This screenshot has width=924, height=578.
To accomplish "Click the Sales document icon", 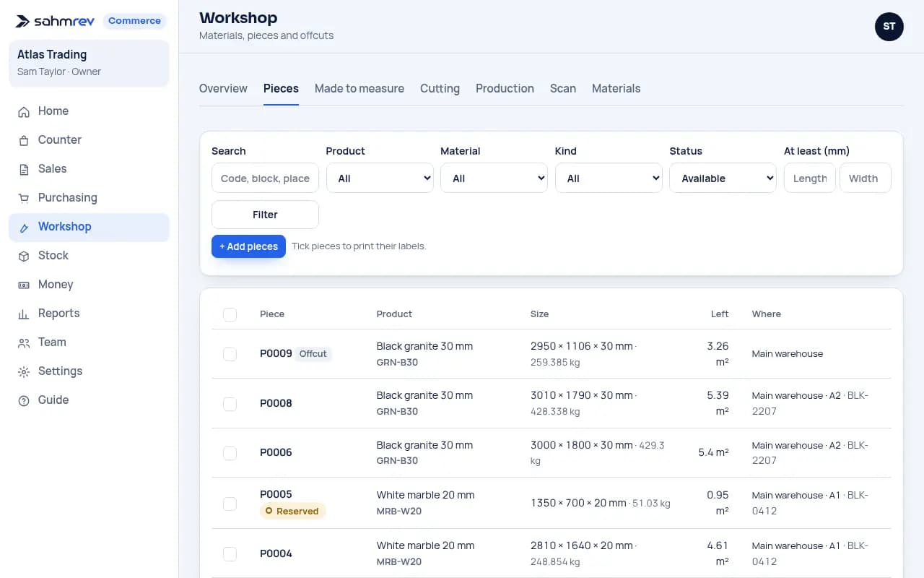I will click(x=24, y=169).
